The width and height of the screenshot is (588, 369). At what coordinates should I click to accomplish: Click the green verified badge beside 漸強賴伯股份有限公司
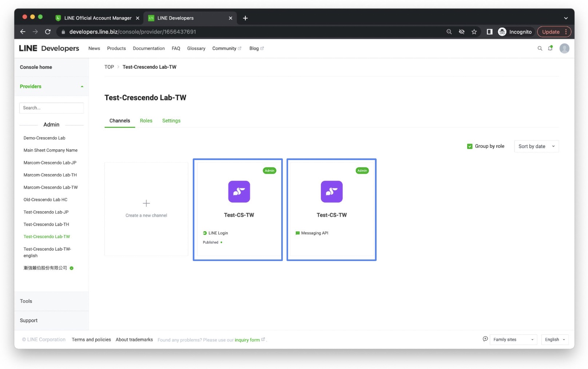pyautogui.click(x=71, y=268)
